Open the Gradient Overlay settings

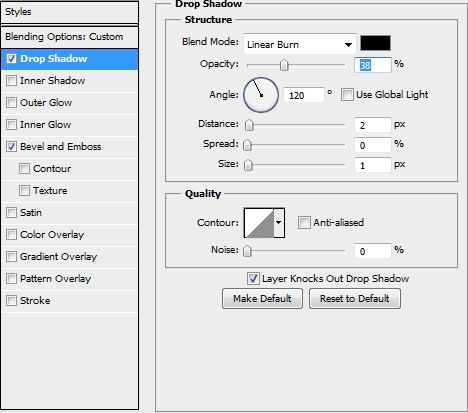pyautogui.click(x=58, y=257)
